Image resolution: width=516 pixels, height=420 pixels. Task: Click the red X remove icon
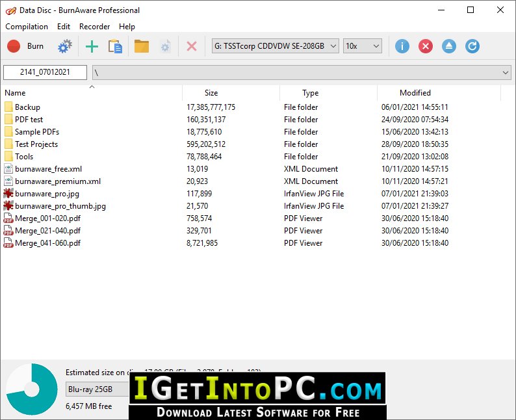(192, 46)
